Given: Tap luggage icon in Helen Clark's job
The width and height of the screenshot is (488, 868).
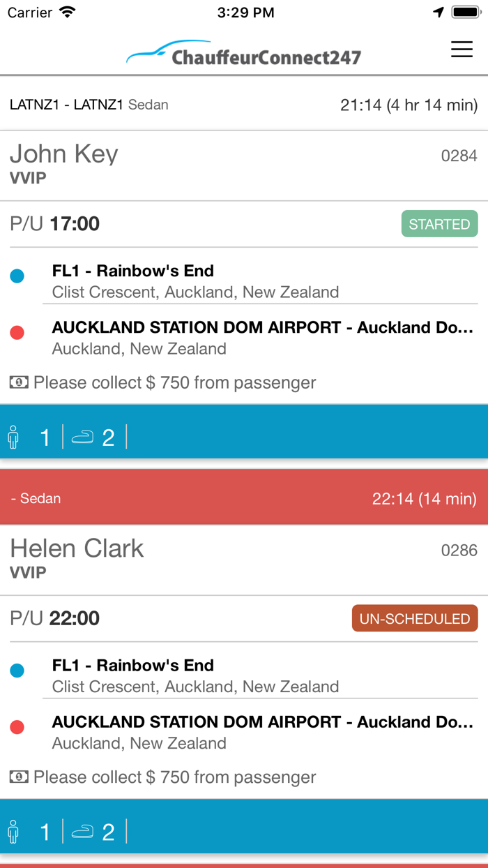Looking at the screenshot, I should [x=83, y=832].
